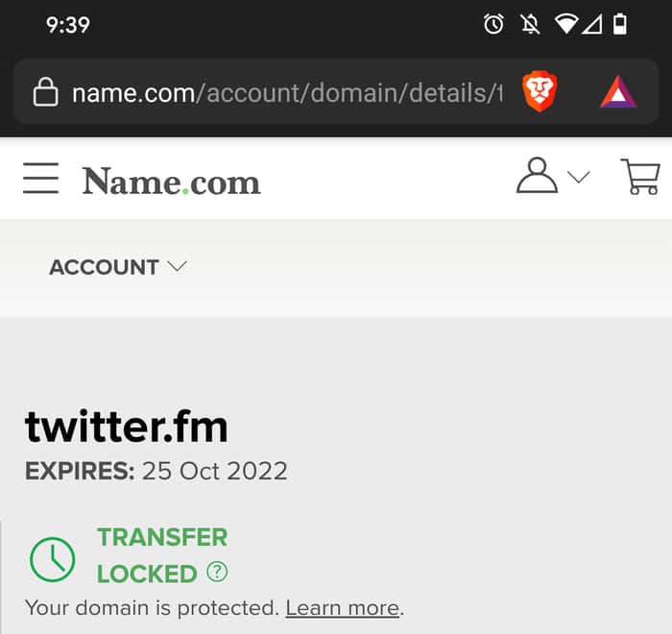
Task: Click the TRANSFER LOCKED status text
Action: (x=162, y=555)
